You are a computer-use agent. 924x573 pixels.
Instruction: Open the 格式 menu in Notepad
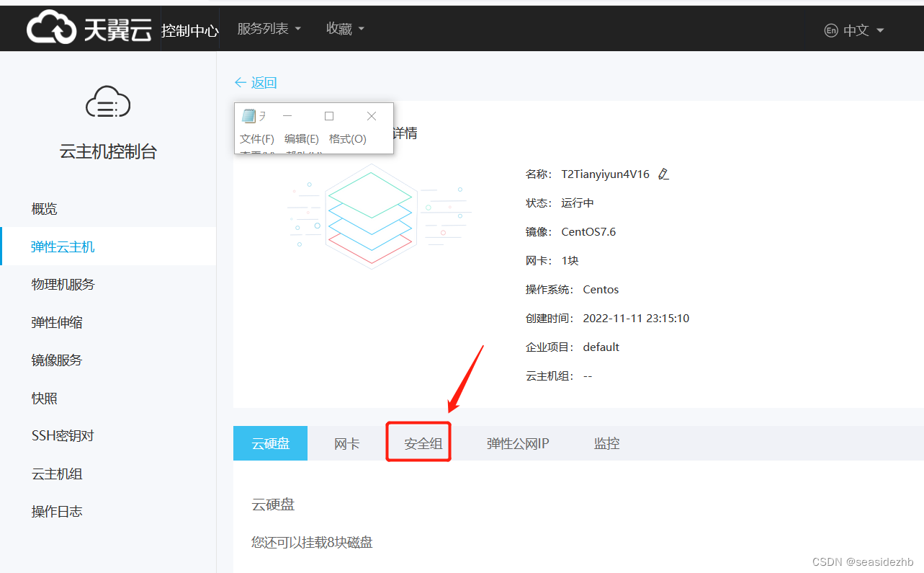(x=346, y=138)
